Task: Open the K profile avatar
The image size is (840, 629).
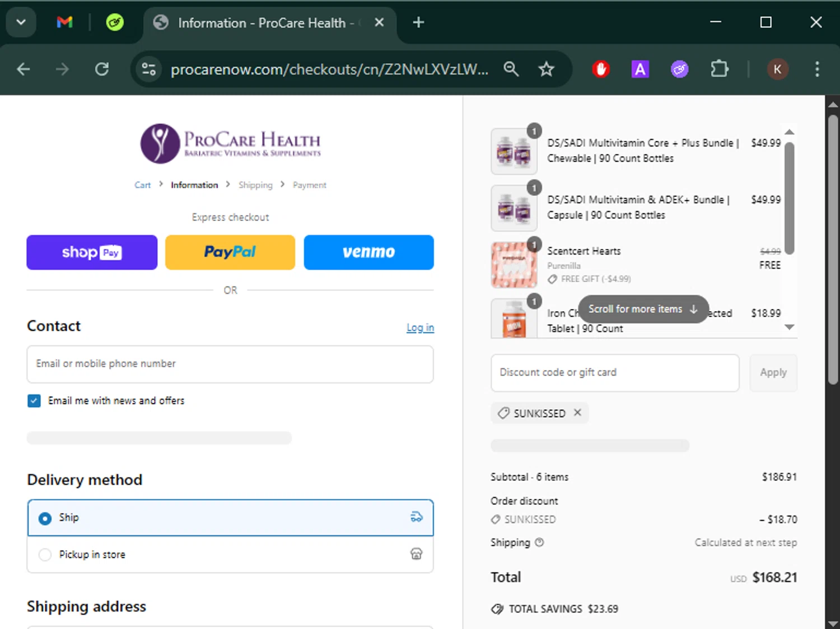Action: (777, 69)
